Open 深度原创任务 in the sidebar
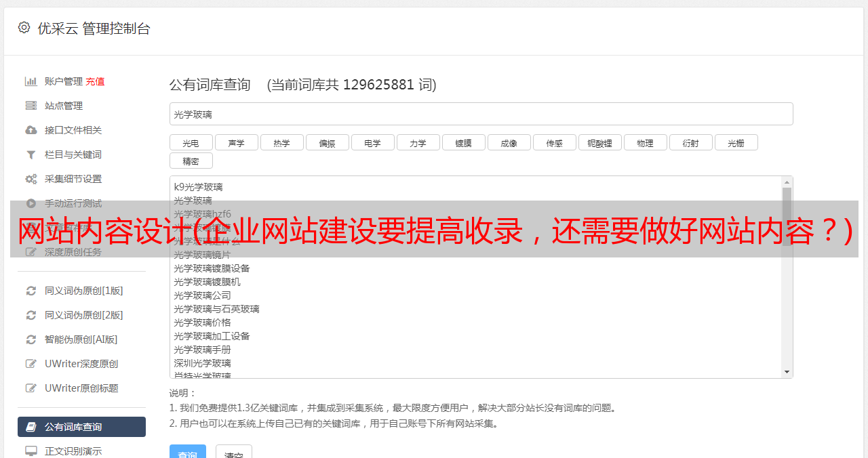This screenshot has width=868, height=458. pyautogui.click(x=73, y=252)
